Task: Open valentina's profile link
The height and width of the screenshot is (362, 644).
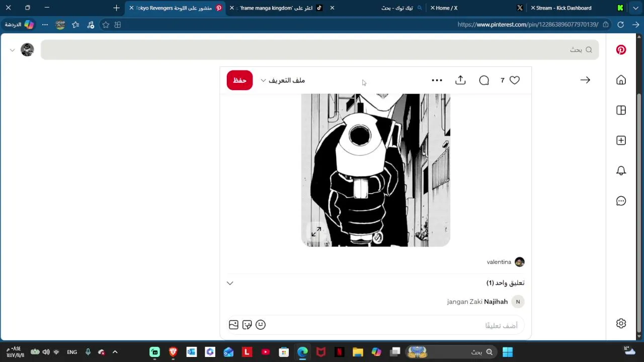Action: pos(499,262)
